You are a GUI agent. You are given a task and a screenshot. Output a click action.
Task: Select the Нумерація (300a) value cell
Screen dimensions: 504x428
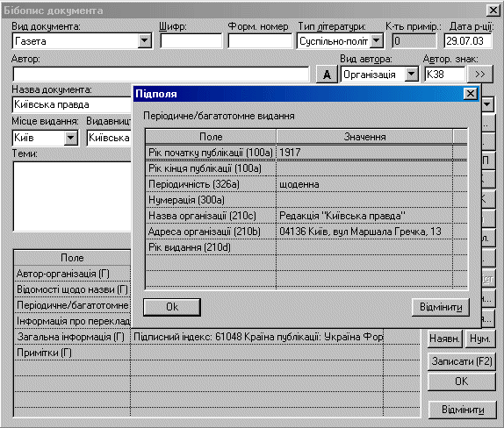coord(364,200)
